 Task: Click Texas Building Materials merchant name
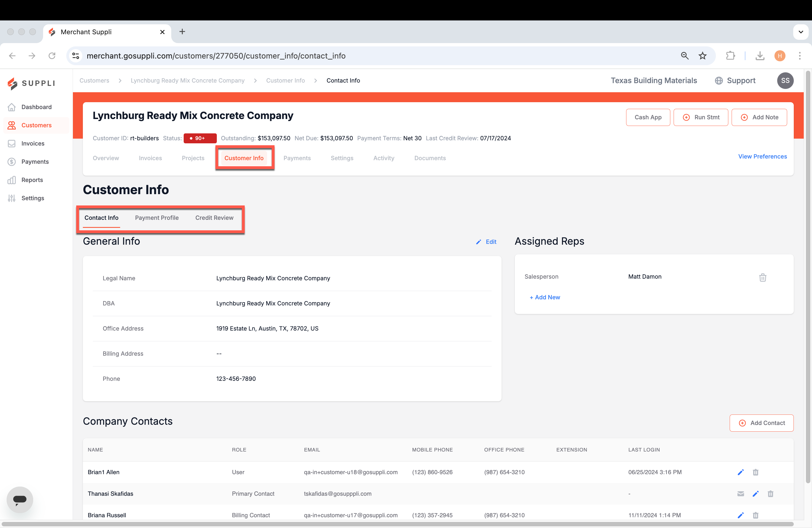(653, 80)
